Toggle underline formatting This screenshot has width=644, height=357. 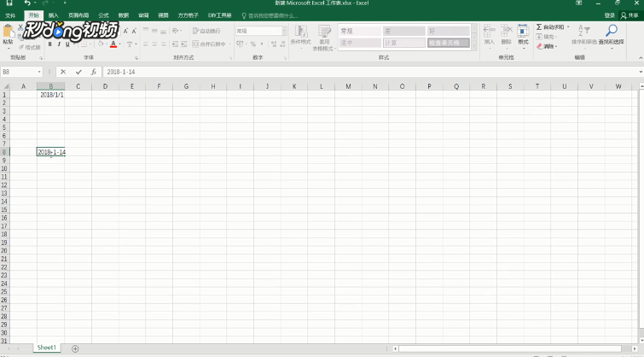67,44
